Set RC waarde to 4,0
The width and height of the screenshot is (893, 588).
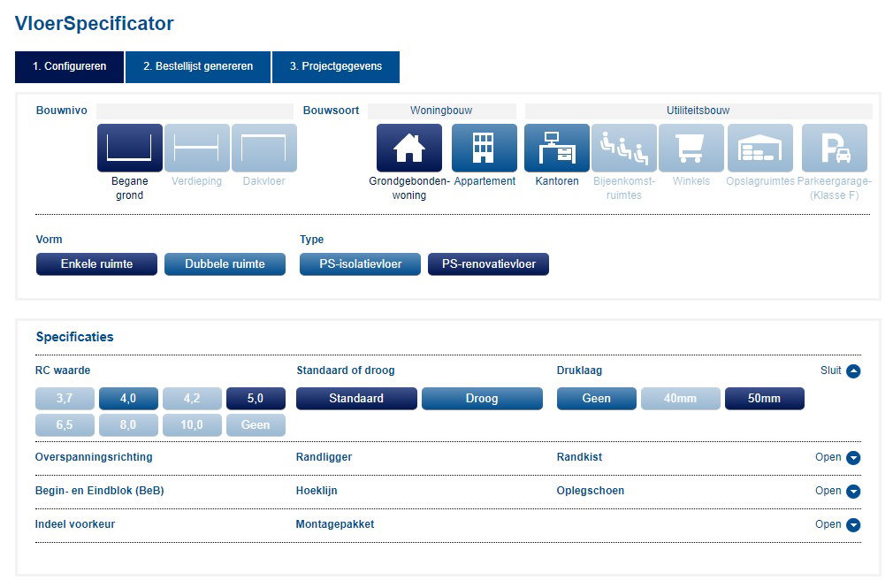click(128, 399)
